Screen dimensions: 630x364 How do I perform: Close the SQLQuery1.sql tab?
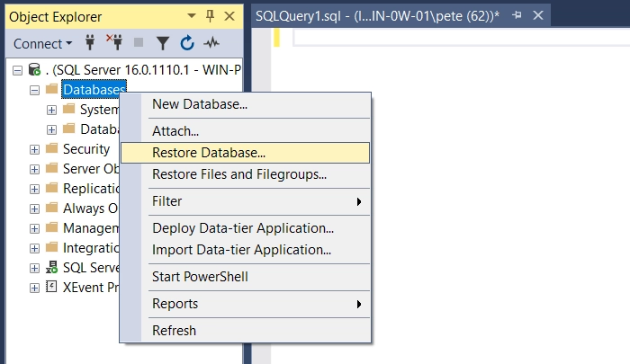point(540,16)
